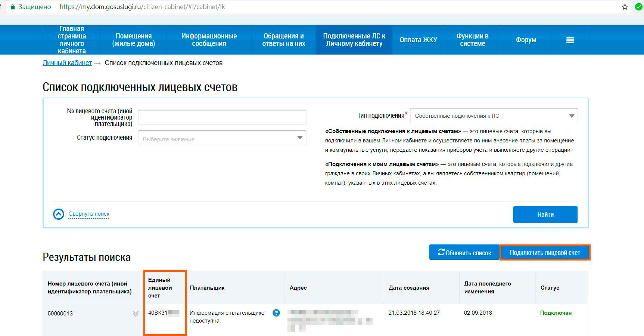The height and width of the screenshot is (336, 644).
Task: Click the Подключен status text
Action: [556, 313]
